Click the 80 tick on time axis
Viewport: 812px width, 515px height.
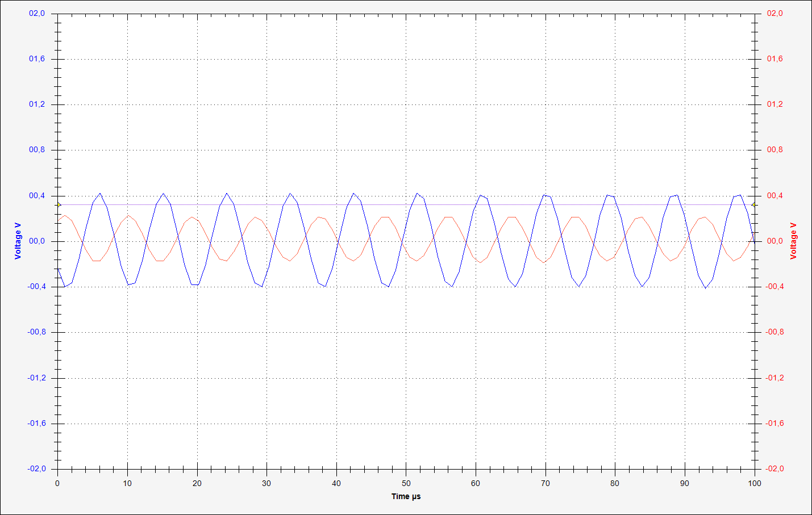tap(615, 483)
